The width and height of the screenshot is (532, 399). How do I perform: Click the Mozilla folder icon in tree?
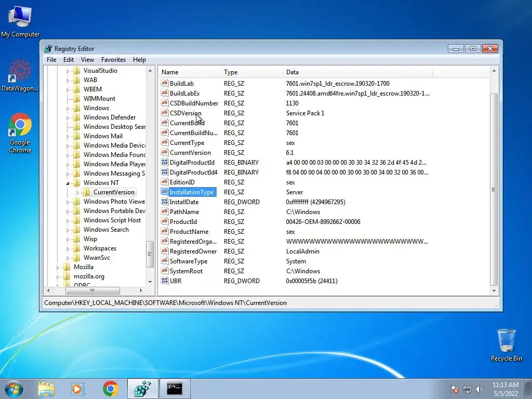(x=67, y=267)
